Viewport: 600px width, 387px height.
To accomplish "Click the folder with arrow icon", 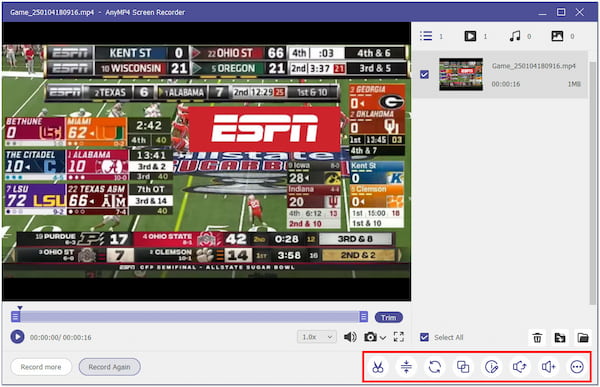I will point(560,338).
